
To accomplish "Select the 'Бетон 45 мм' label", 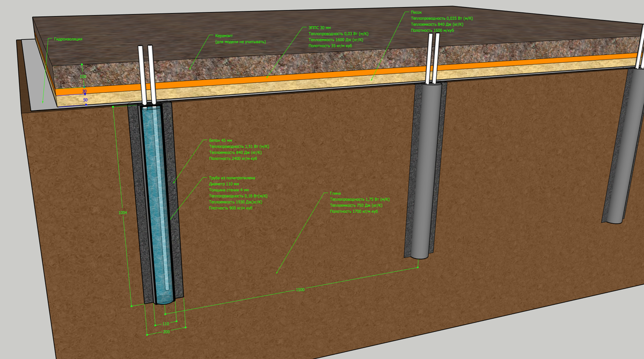I will pyautogui.click(x=221, y=141).
